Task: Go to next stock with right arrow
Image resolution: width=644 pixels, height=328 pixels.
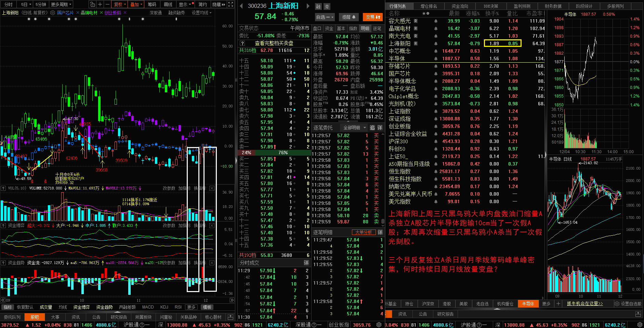Action: (x=308, y=6)
